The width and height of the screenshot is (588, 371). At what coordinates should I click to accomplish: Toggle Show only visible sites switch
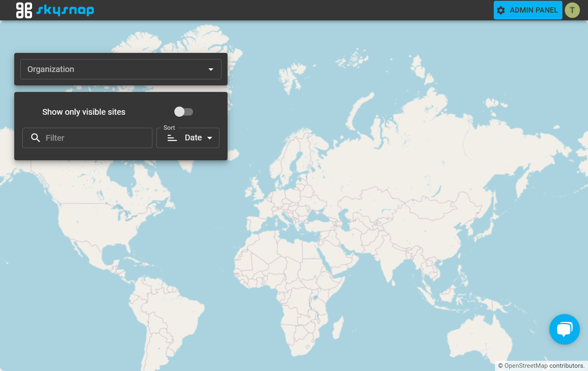point(184,111)
